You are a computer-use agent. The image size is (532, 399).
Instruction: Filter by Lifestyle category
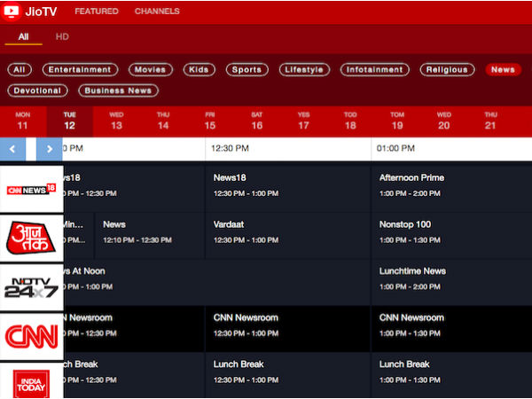click(x=304, y=69)
